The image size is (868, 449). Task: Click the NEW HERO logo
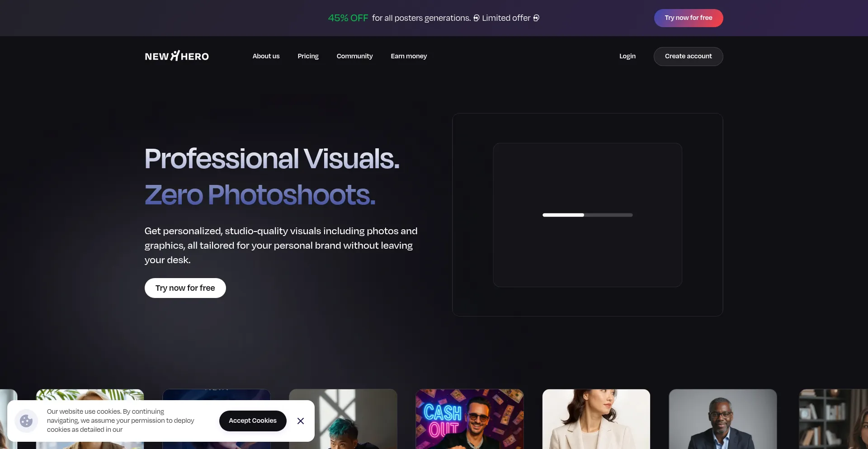176,56
